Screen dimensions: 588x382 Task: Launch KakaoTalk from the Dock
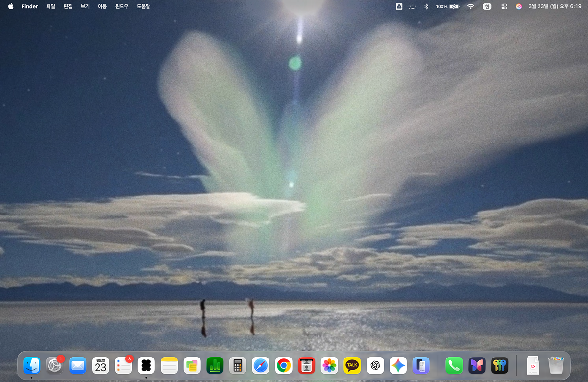(x=352, y=365)
